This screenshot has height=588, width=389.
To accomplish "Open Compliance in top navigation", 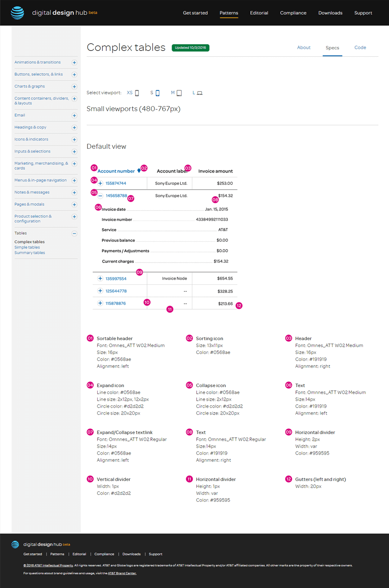I will point(293,13).
